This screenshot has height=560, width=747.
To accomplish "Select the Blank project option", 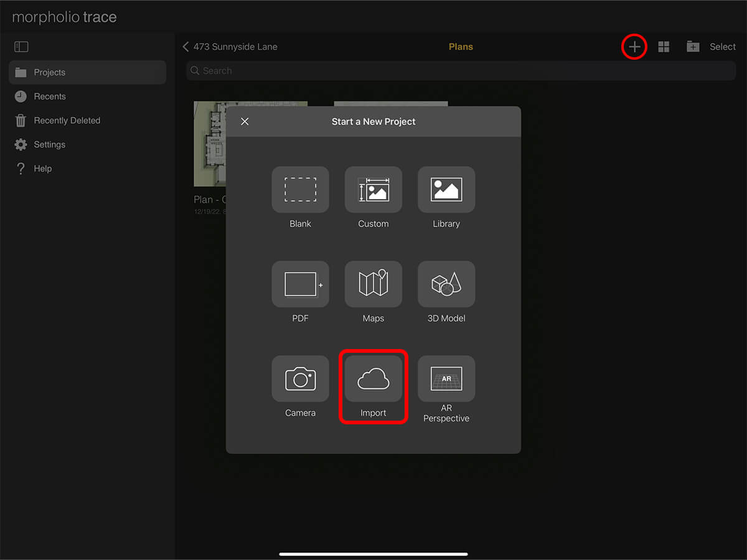I will click(300, 190).
